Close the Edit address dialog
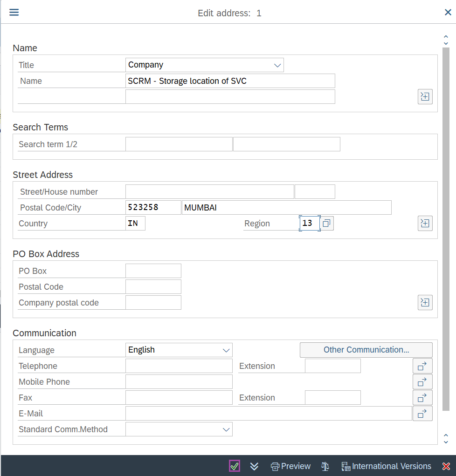The image size is (456, 476). click(x=448, y=13)
